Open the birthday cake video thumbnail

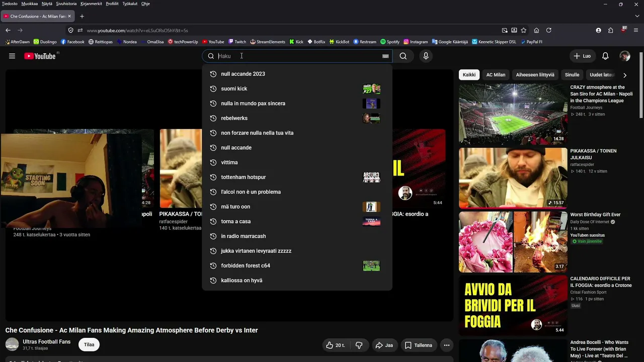click(513, 241)
